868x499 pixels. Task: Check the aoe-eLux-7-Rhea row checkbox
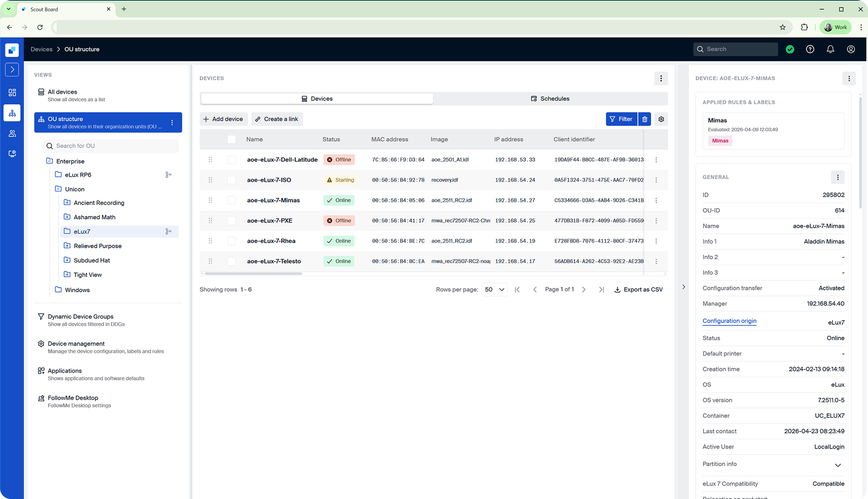coord(232,241)
